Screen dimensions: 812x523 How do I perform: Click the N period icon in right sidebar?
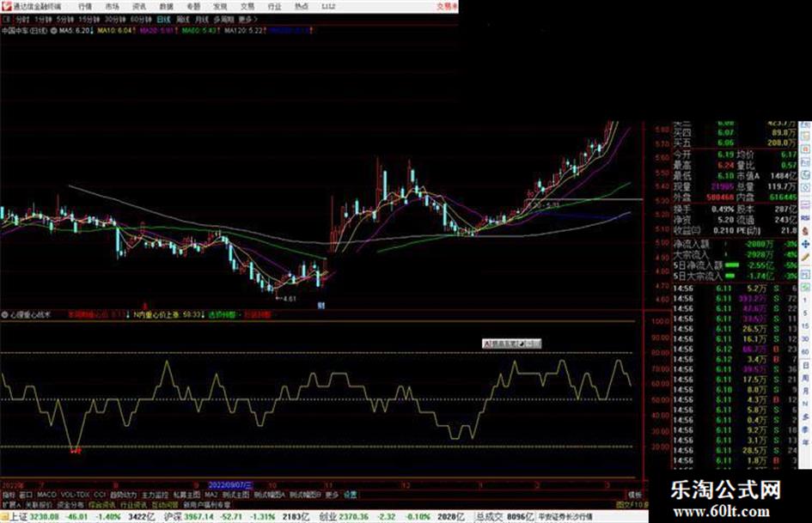coord(805,404)
